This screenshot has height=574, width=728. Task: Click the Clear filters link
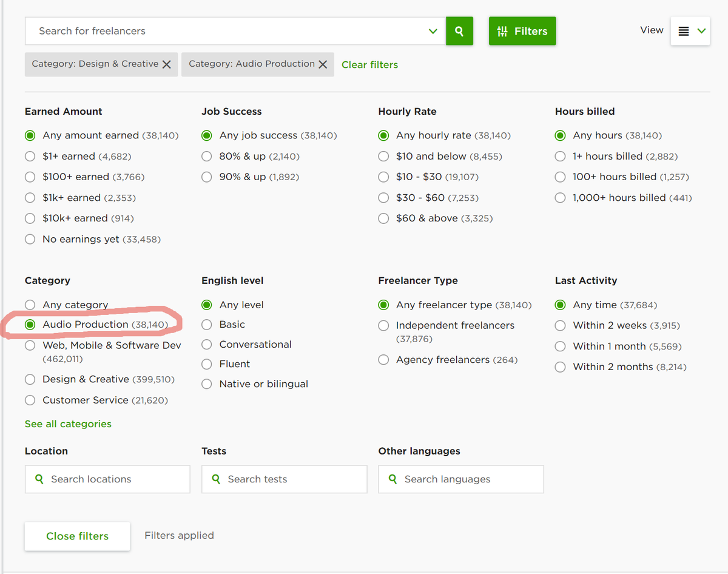point(369,65)
